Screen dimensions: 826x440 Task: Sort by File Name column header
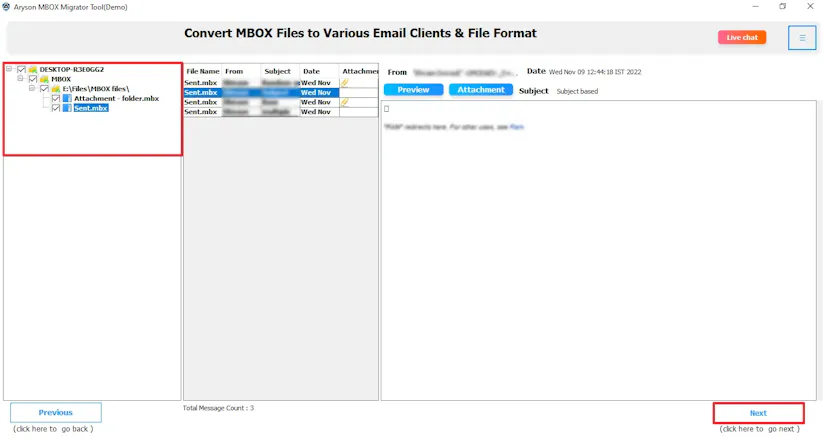[203, 71]
